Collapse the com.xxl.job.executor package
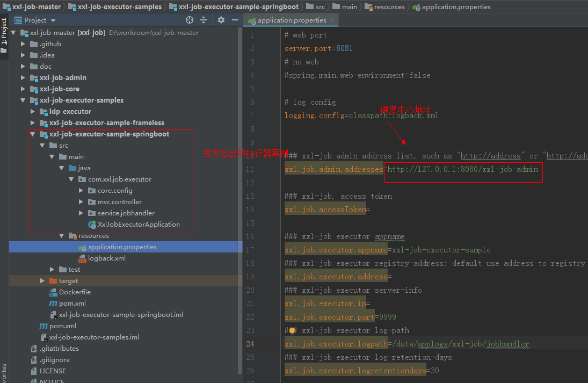Screen dimensions: 588x383 71,179
